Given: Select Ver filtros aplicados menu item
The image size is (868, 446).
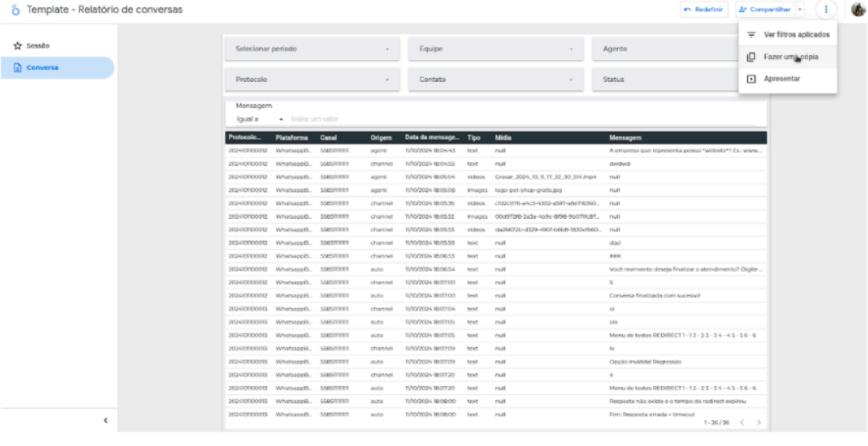Looking at the screenshot, I should tap(788, 34).
